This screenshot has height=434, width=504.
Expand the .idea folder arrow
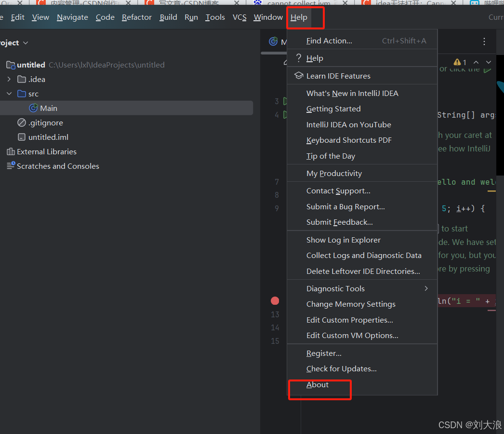point(9,79)
